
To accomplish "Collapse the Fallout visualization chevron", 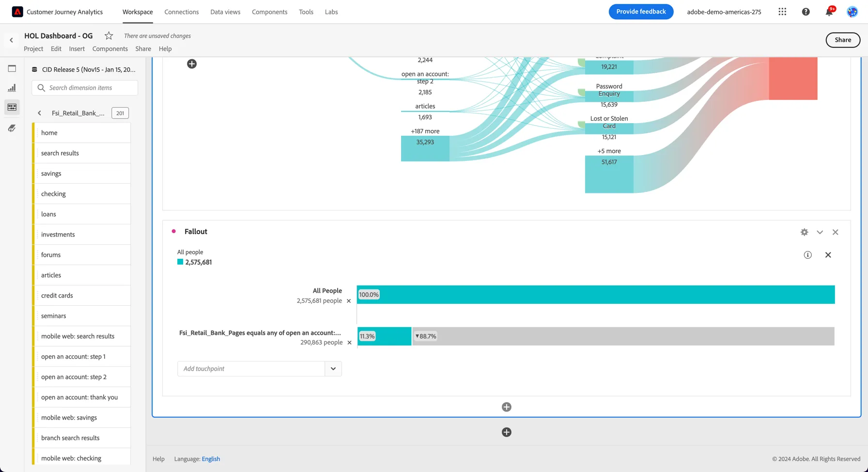I will pos(820,232).
